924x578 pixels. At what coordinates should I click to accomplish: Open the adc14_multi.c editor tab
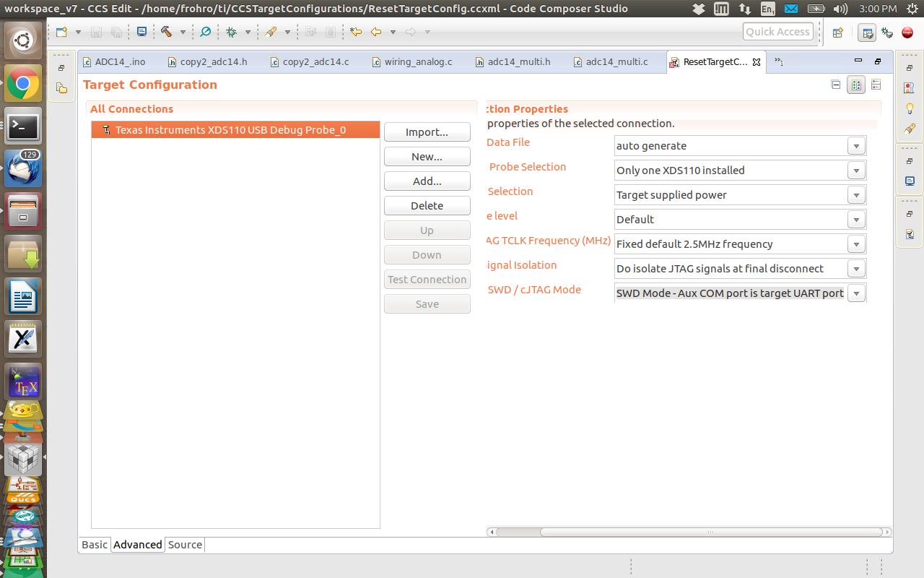coord(611,61)
